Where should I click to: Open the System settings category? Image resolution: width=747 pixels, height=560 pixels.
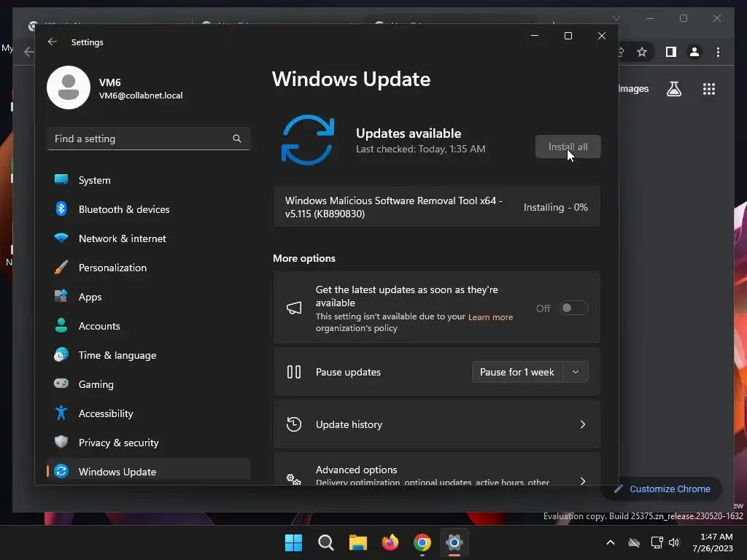click(x=149, y=180)
